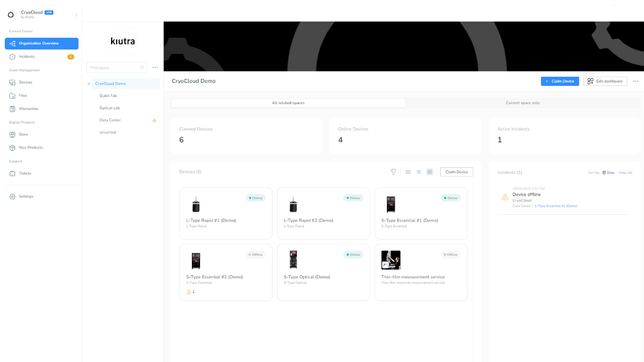The image size is (644, 362).
Task: Toggle compact view for devices list
Action: pos(418,171)
